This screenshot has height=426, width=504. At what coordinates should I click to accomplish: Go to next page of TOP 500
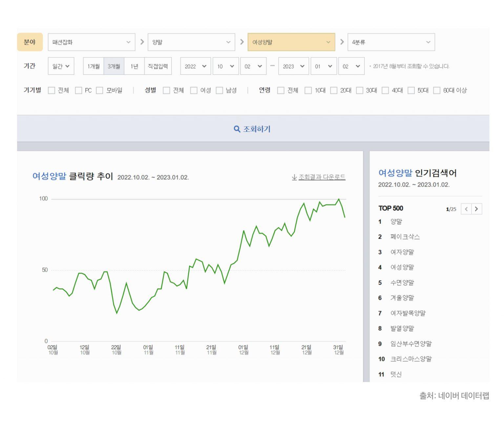(476, 209)
